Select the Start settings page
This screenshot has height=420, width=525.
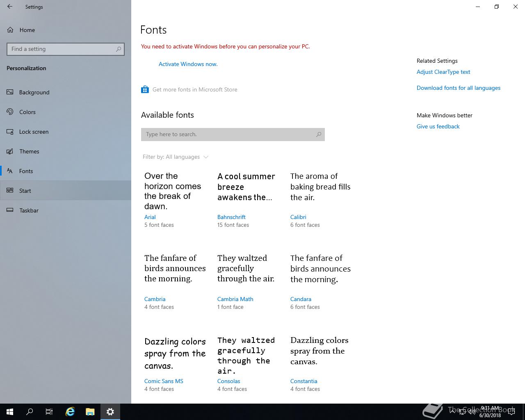click(x=66, y=191)
